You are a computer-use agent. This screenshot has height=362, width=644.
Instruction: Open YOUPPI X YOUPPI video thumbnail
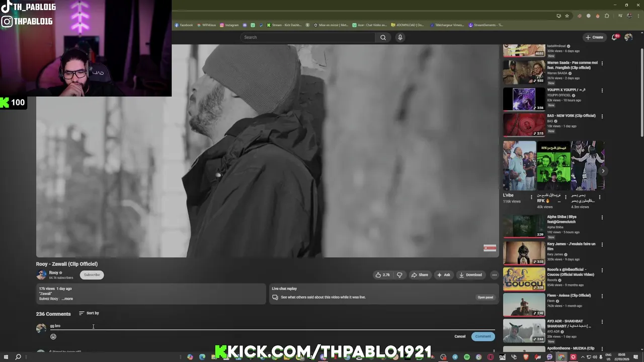coord(524,99)
